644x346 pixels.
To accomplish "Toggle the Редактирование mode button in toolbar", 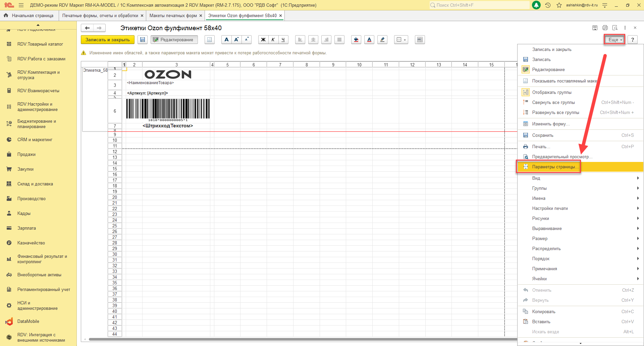I will pyautogui.click(x=174, y=40).
